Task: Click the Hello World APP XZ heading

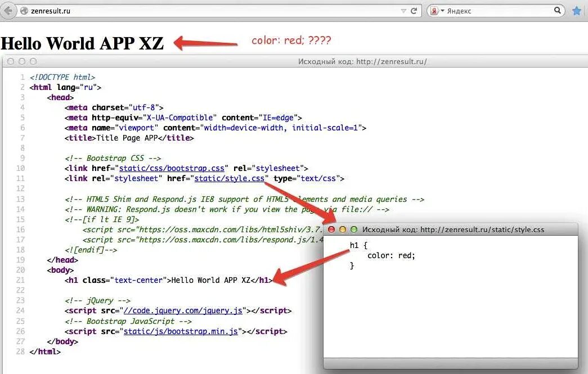Action: (x=83, y=43)
